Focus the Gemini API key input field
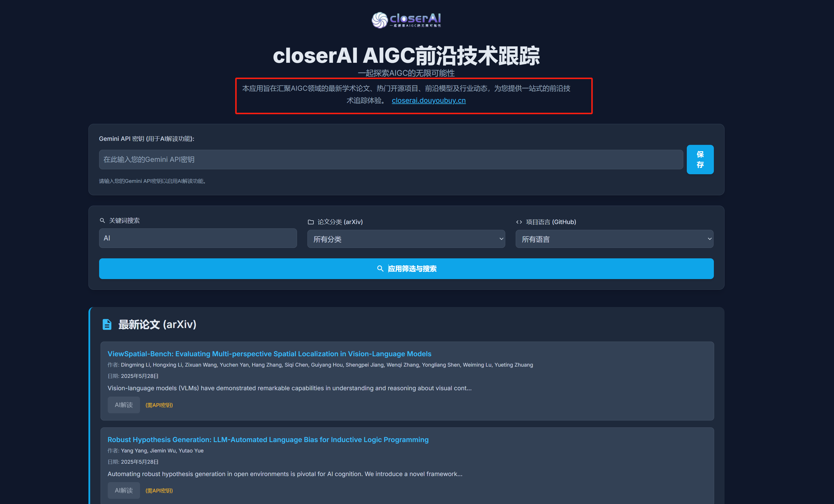This screenshot has width=834, height=504. point(391,160)
